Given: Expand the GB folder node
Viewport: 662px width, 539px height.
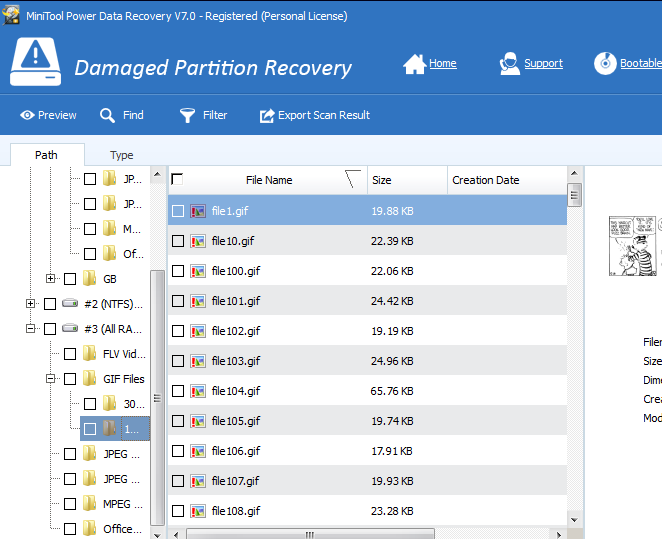Looking at the screenshot, I should (50, 279).
